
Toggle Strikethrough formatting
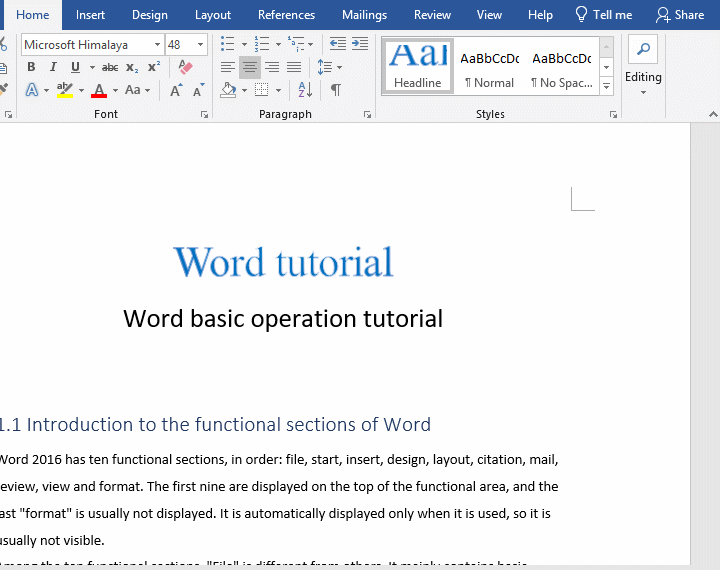click(110, 67)
